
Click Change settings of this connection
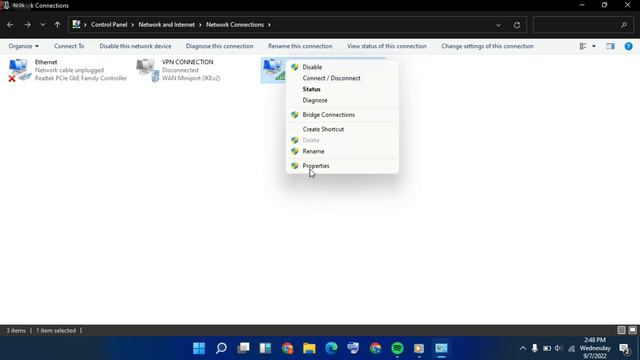tap(487, 46)
